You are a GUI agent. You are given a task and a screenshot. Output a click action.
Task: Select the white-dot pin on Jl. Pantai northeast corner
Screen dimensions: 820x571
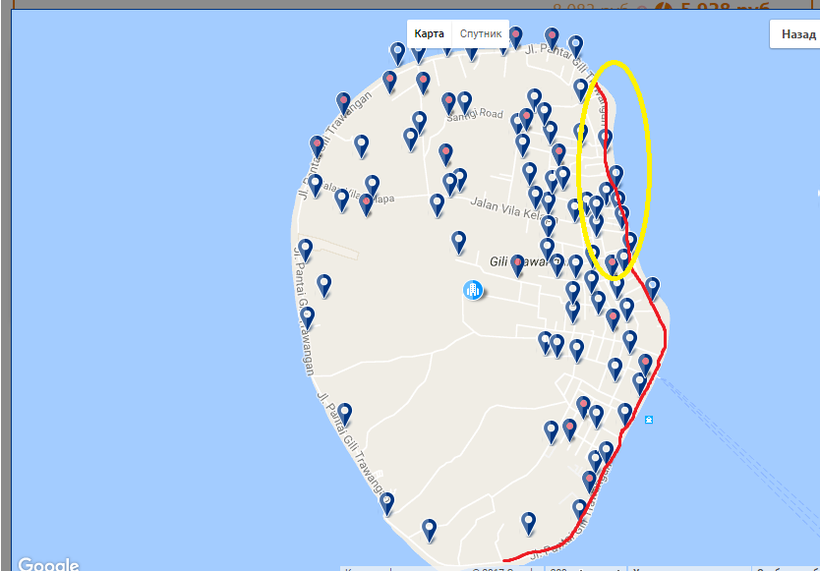pyautogui.click(x=576, y=45)
